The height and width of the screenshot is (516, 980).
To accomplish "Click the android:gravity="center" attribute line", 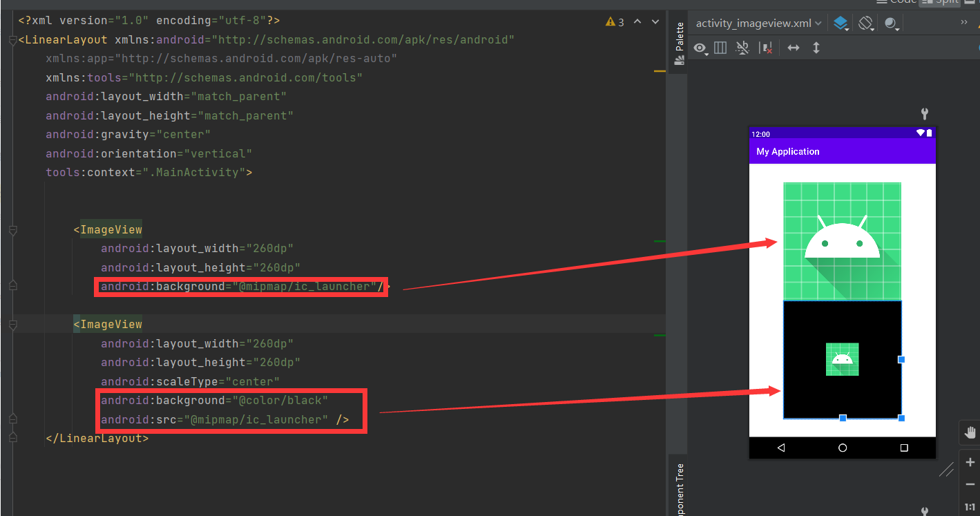I will coord(128,134).
